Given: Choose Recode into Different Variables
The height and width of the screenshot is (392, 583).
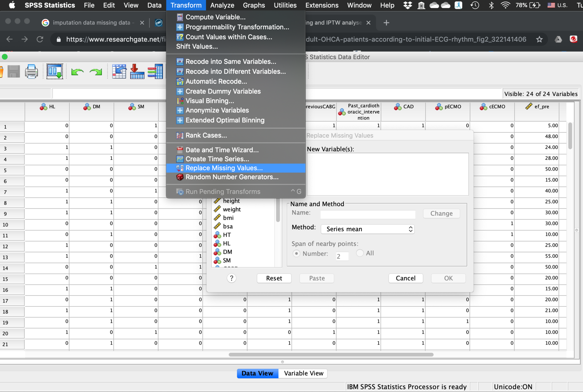Looking at the screenshot, I should (236, 71).
